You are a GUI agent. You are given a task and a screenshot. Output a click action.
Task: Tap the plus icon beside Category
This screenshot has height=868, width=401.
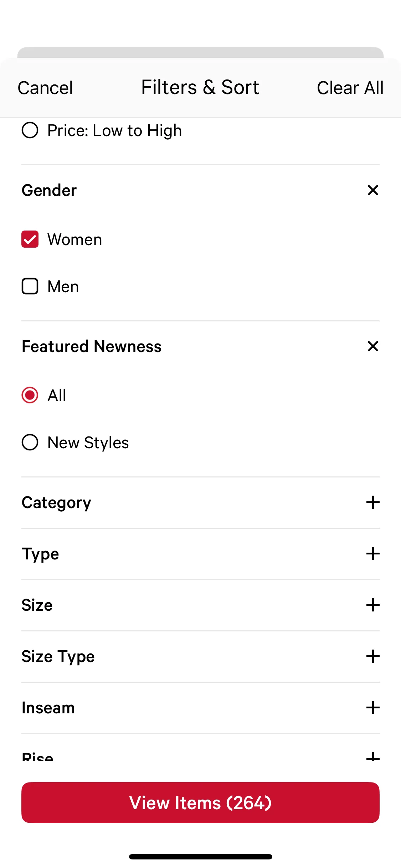(x=373, y=502)
